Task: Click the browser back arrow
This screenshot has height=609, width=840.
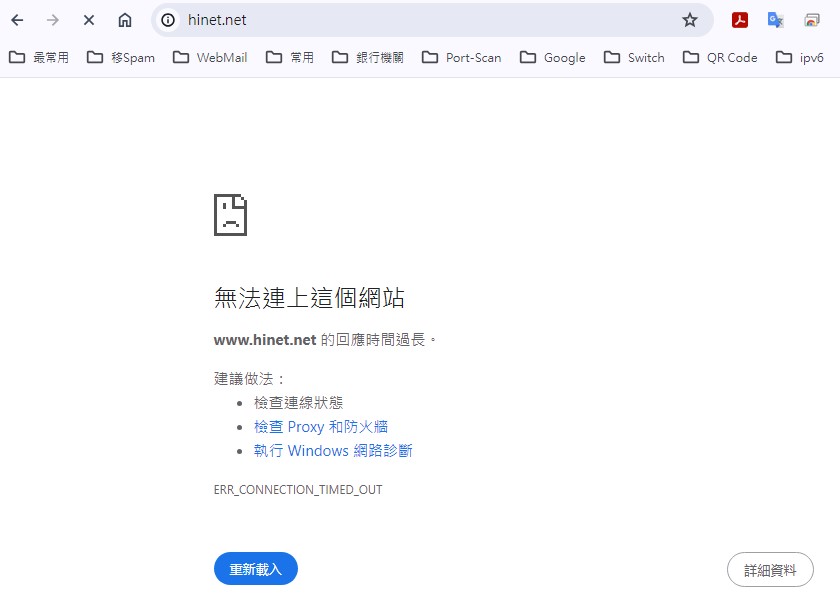Action: point(17,20)
